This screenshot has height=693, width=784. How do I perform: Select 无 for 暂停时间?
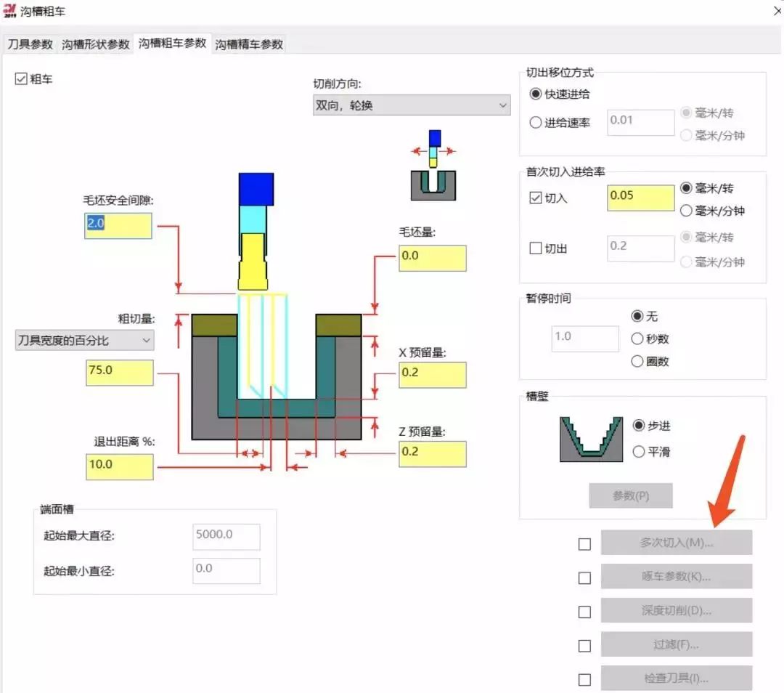(637, 316)
